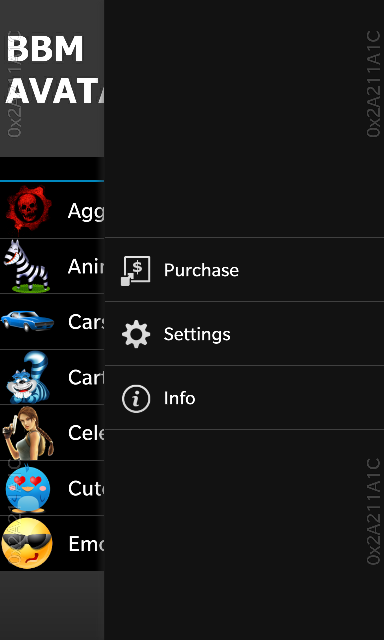
Task: Select the zebra avatar icon
Action: (x=27, y=266)
